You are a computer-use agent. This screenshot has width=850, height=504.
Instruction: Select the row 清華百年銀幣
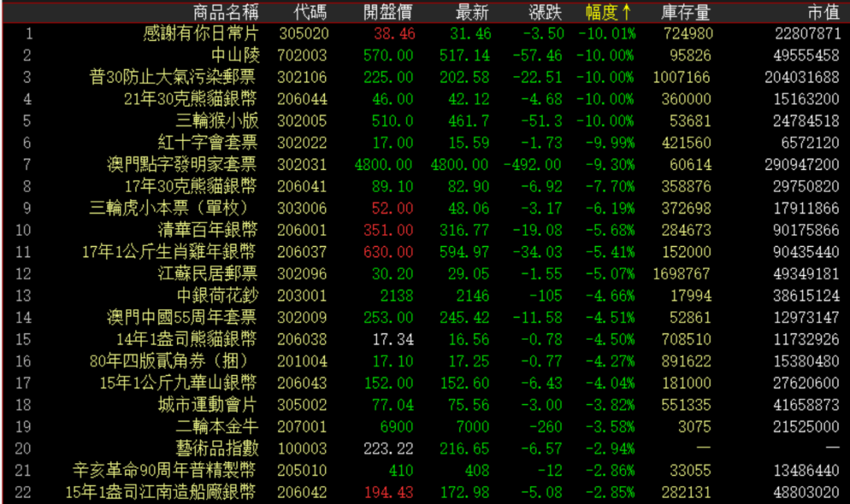coord(425,230)
